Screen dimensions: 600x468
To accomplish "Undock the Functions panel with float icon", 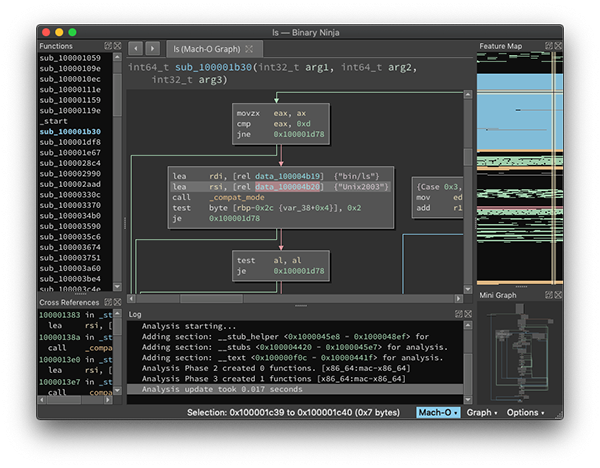I will coord(107,47).
